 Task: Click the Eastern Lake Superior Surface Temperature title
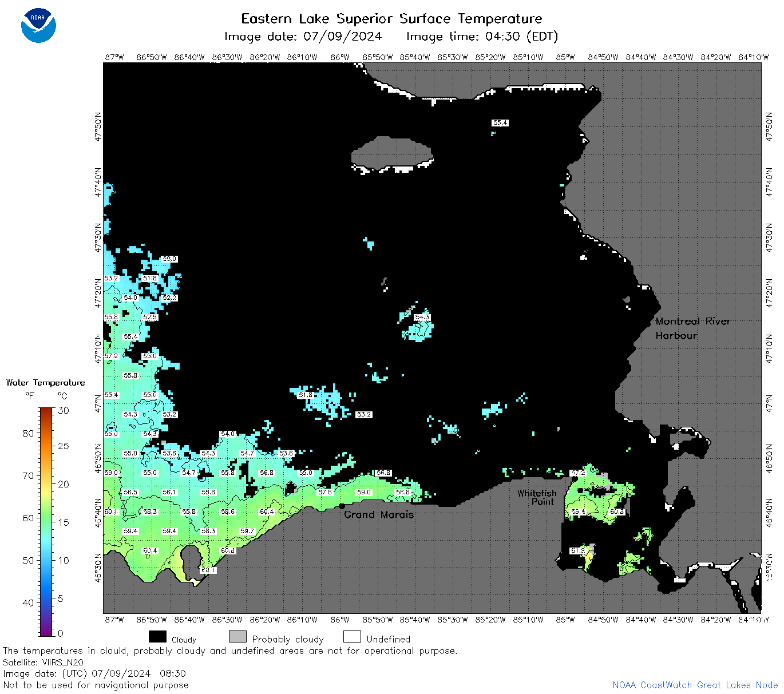[x=391, y=19]
